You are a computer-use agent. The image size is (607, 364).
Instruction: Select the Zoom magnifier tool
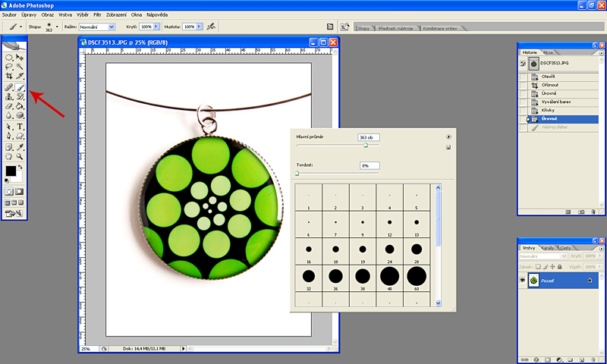(20, 156)
